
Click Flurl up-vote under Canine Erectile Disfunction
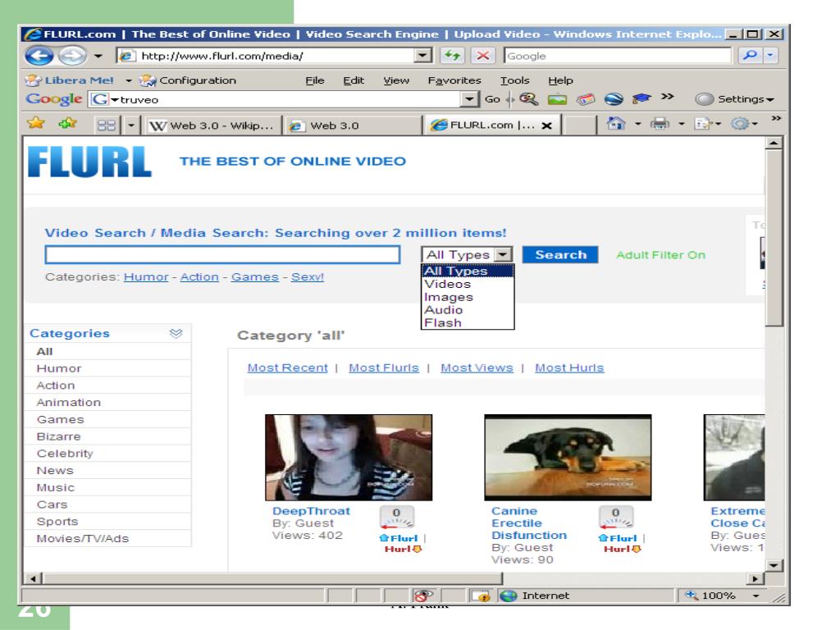tap(618, 538)
